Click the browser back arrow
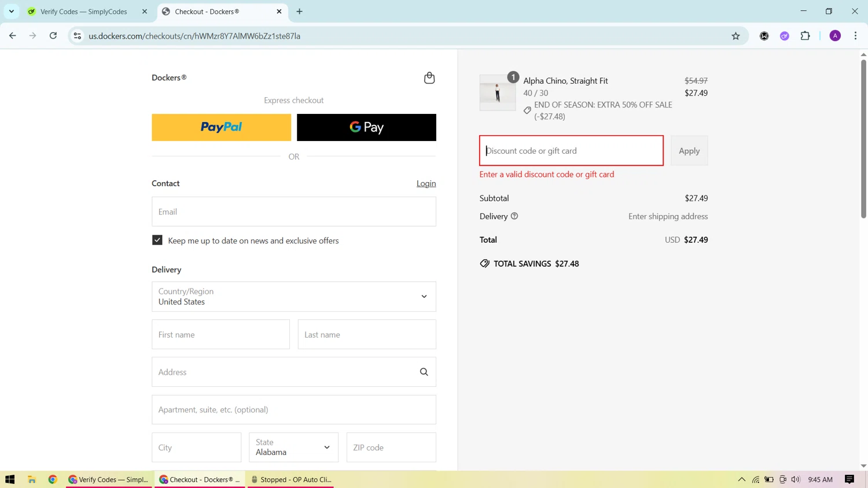868x488 pixels. (x=13, y=36)
